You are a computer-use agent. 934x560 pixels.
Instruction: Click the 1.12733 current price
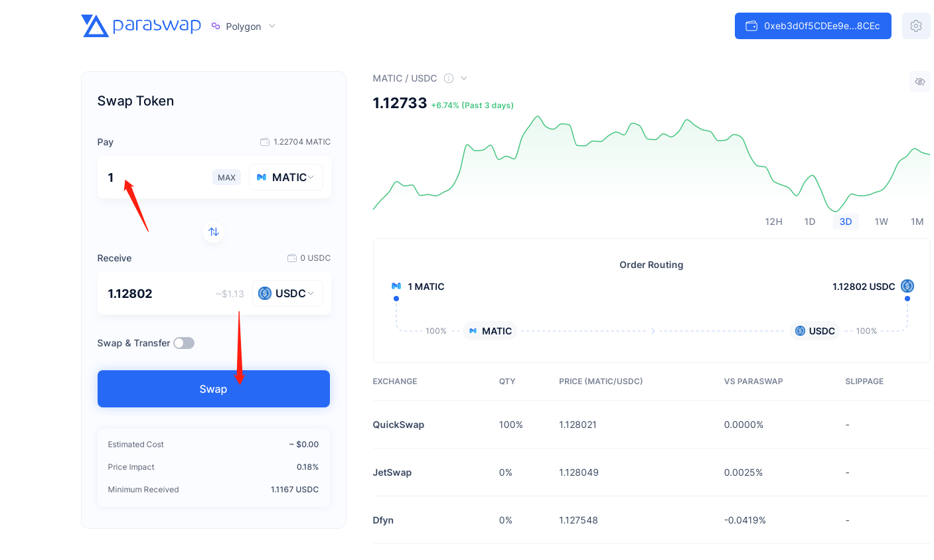coord(400,103)
